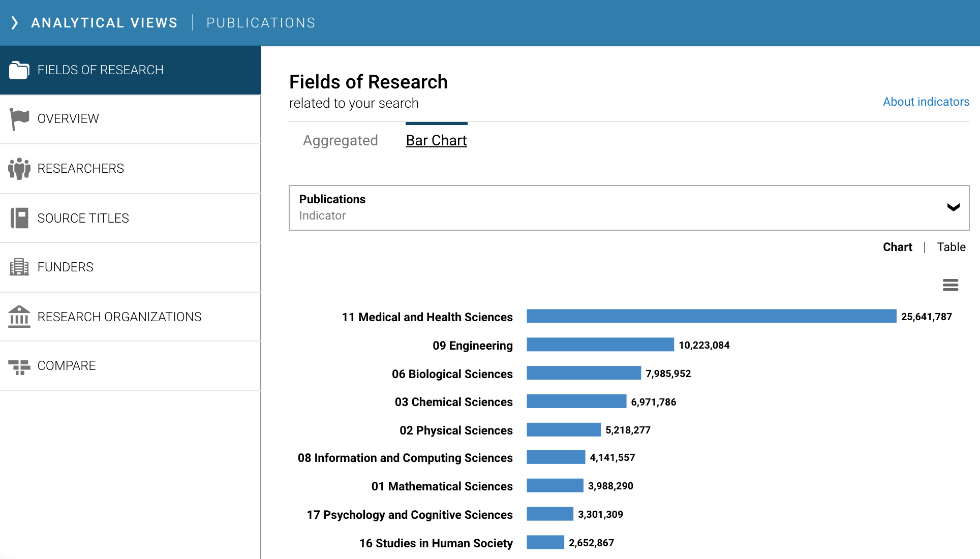Switch to Table view
Screen dimensions: 980x559
click(951, 247)
